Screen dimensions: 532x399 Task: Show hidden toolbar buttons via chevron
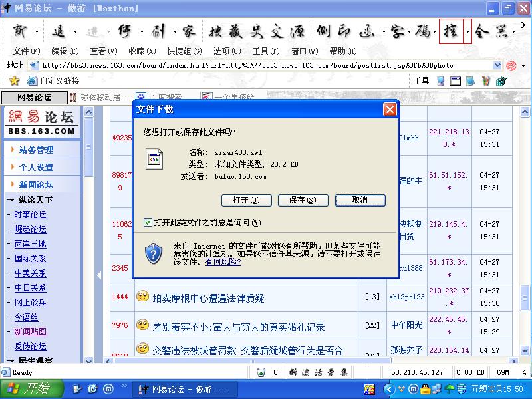point(523,25)
